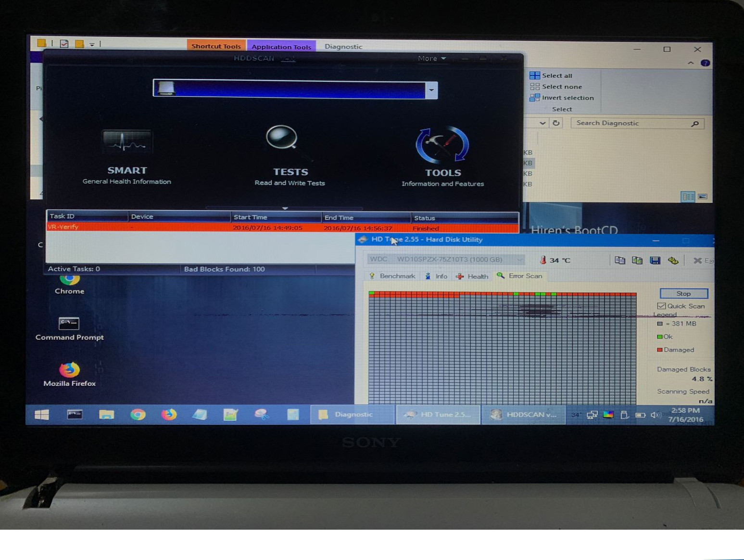The image size is (744, 560).
Task: Expand Explorer address history dropdown
Action: pos(542,123)
